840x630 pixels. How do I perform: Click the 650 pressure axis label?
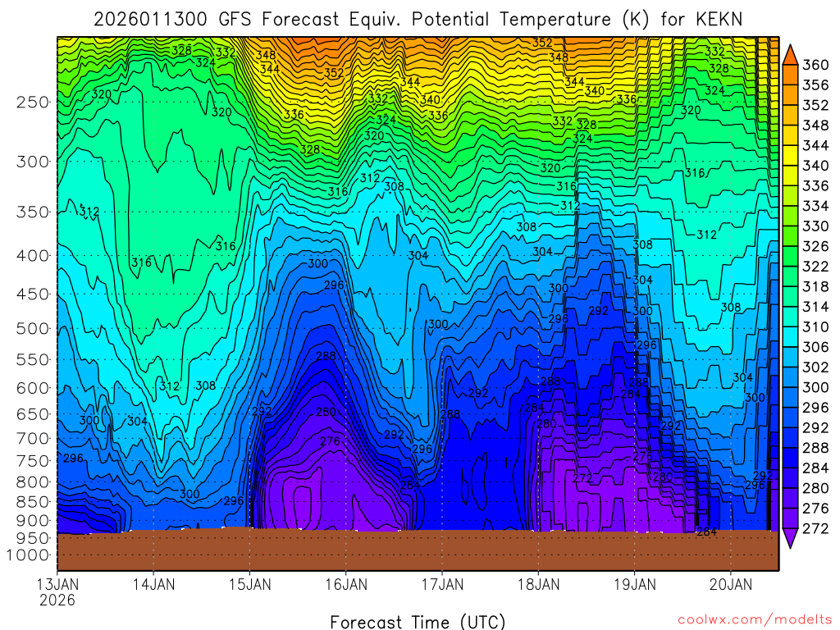coord(33,414)
